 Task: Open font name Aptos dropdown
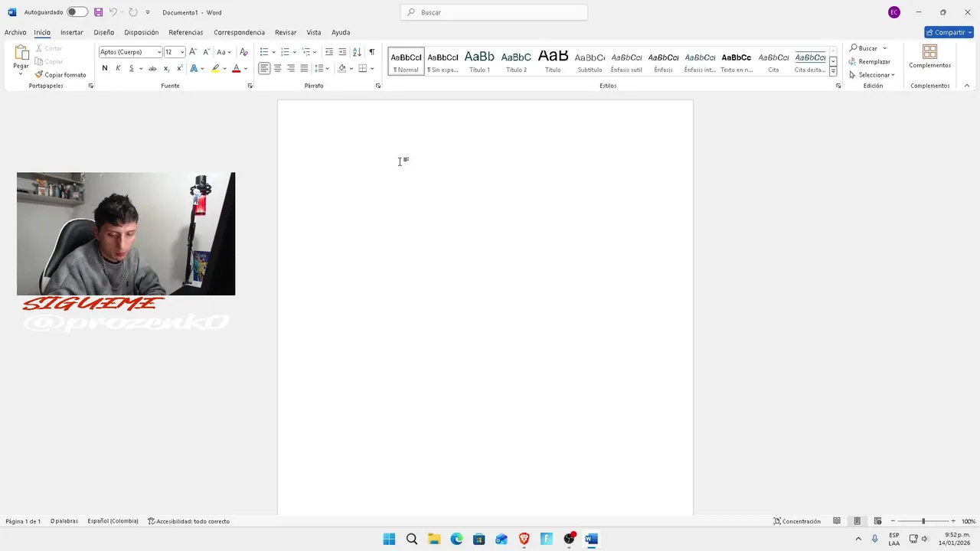[x=159, y=52]
